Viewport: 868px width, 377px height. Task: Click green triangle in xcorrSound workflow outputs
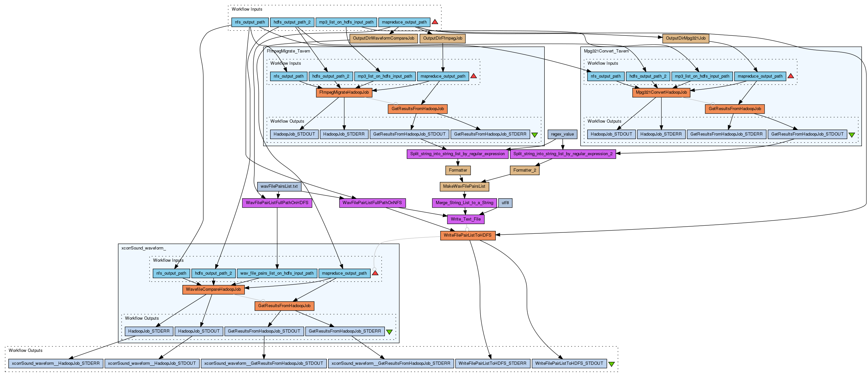pyautogui.click(x=389, y=332)
